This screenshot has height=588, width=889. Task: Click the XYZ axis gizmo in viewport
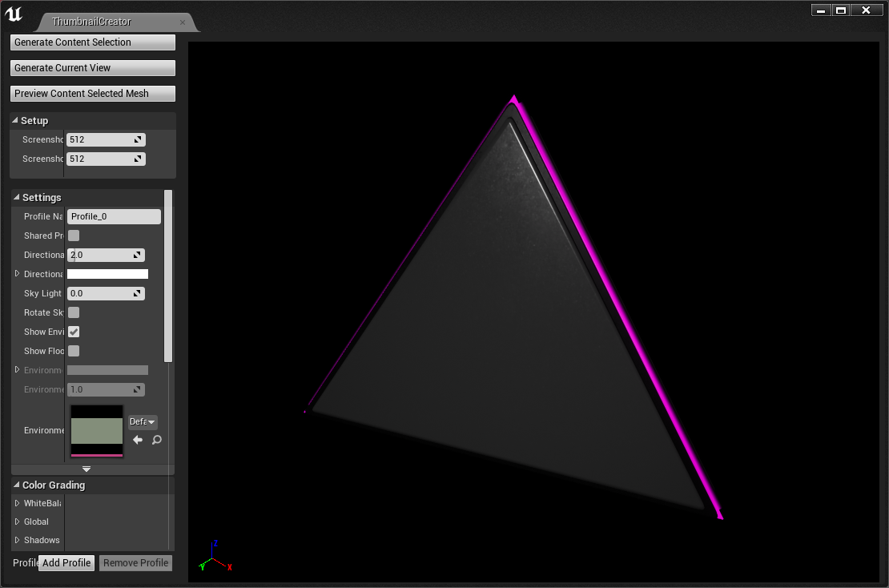coord(215,557)
